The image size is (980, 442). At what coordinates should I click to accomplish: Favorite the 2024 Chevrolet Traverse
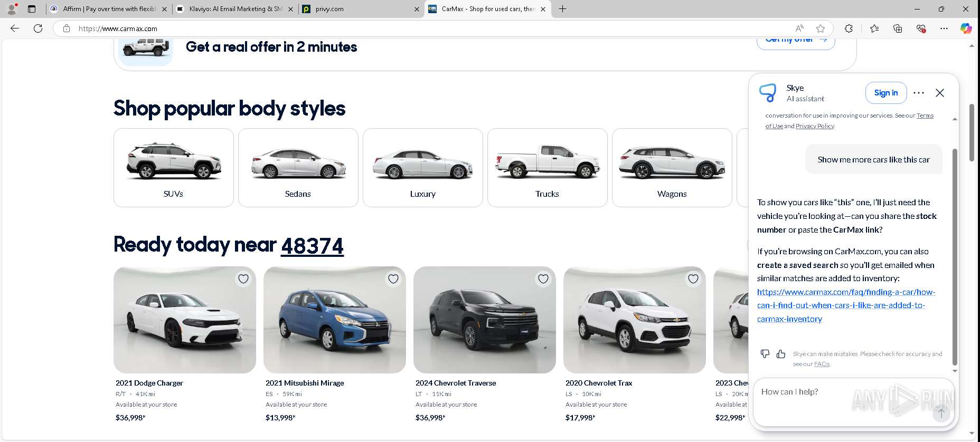click(x=543, y=279)
